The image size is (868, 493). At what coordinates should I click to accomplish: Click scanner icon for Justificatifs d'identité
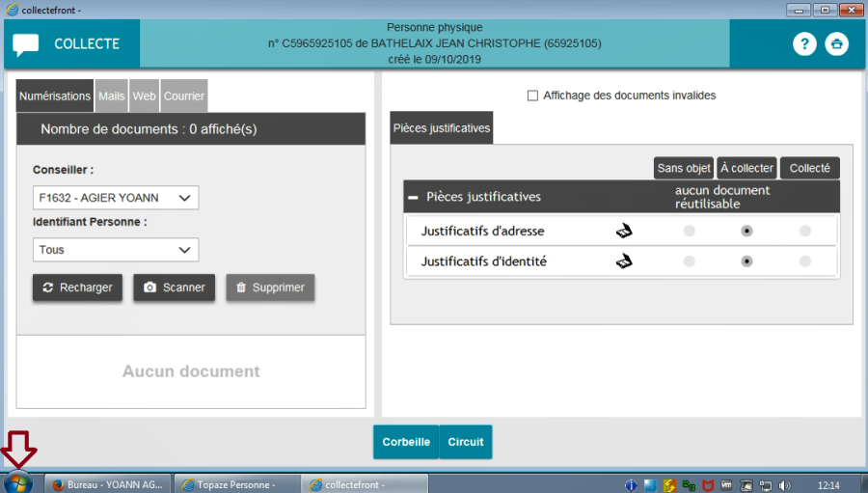click(x=625, y=260)
